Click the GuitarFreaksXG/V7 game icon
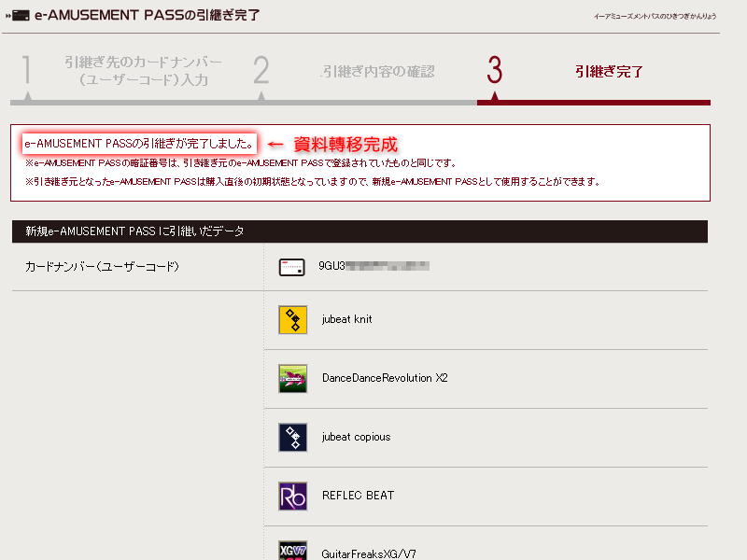 pos(292,551)
